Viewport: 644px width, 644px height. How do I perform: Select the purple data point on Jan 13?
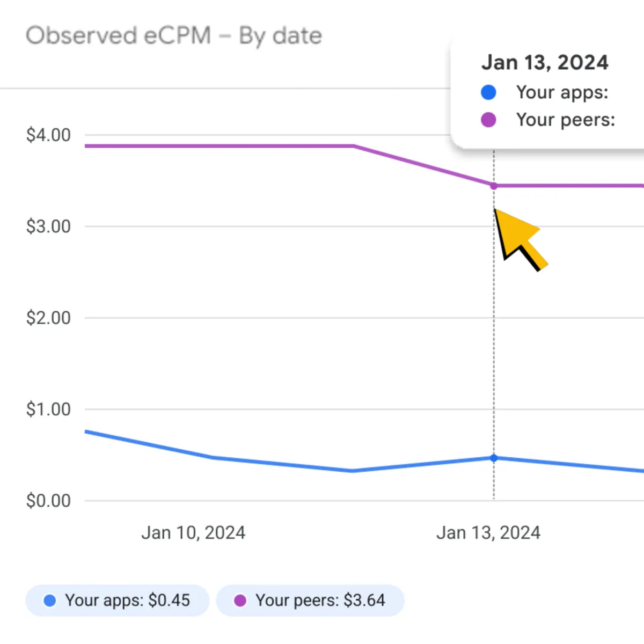coord(493,186)
